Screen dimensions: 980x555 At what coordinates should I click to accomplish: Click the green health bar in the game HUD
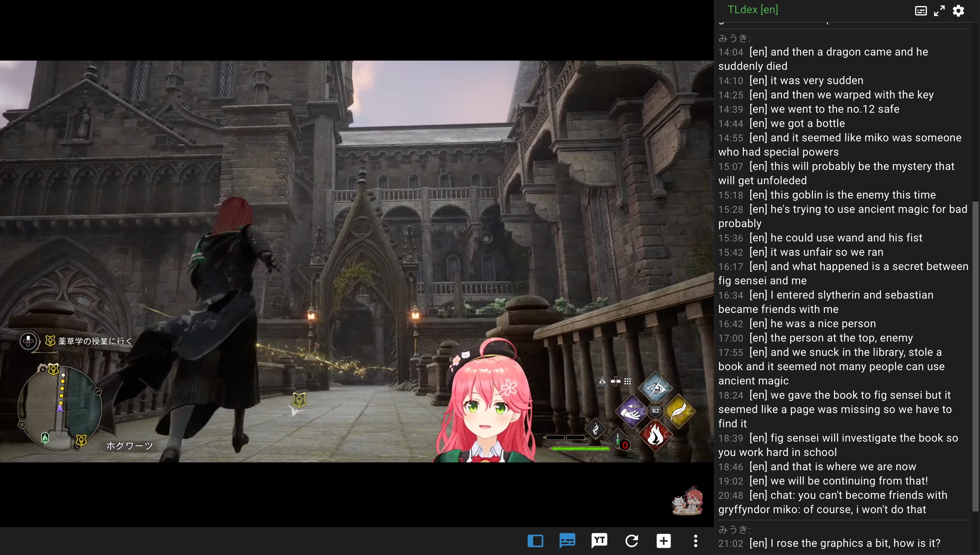[580, 449]
